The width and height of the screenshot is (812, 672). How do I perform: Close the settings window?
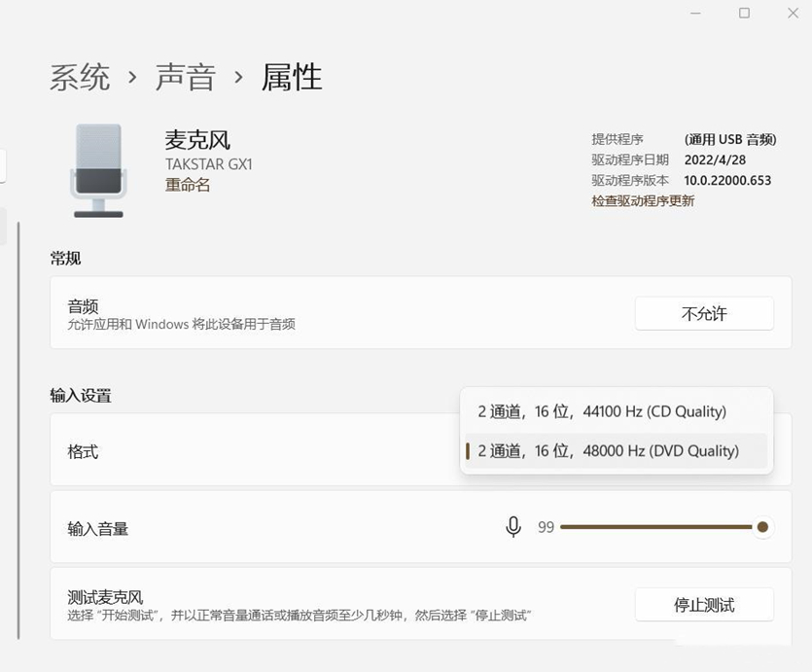tap(793, 13)
